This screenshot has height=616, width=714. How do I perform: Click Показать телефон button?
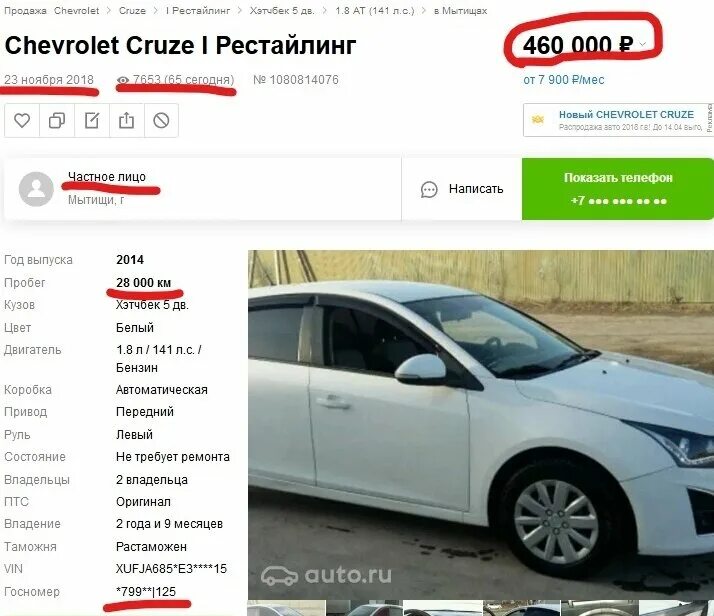click(x=618, y=189)
